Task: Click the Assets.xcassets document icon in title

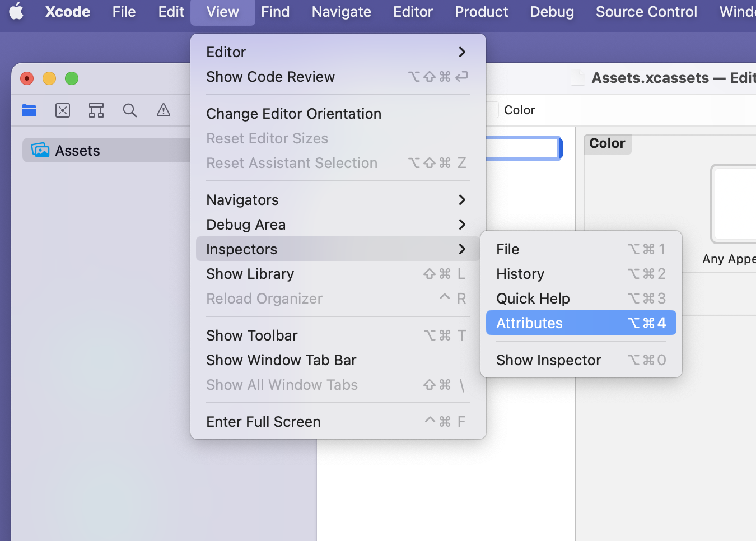Action: (x=577, y=78)
